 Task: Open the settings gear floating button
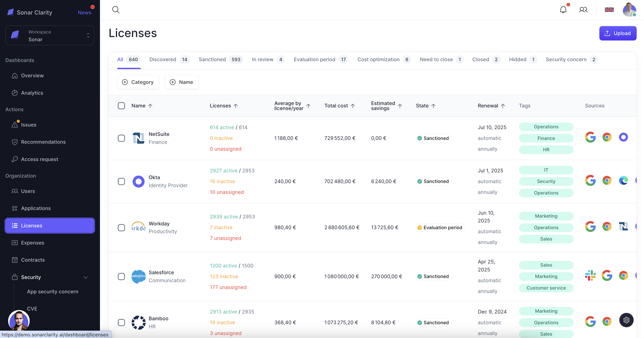626,320
